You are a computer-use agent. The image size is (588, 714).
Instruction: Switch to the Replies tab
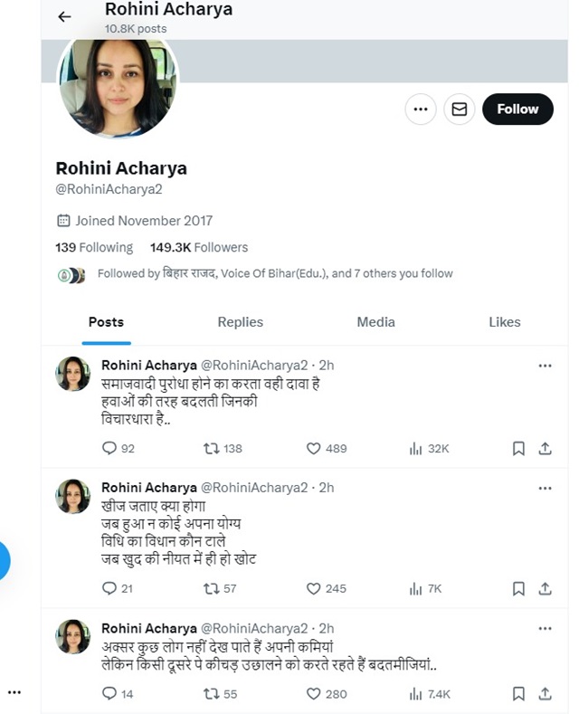240,322
